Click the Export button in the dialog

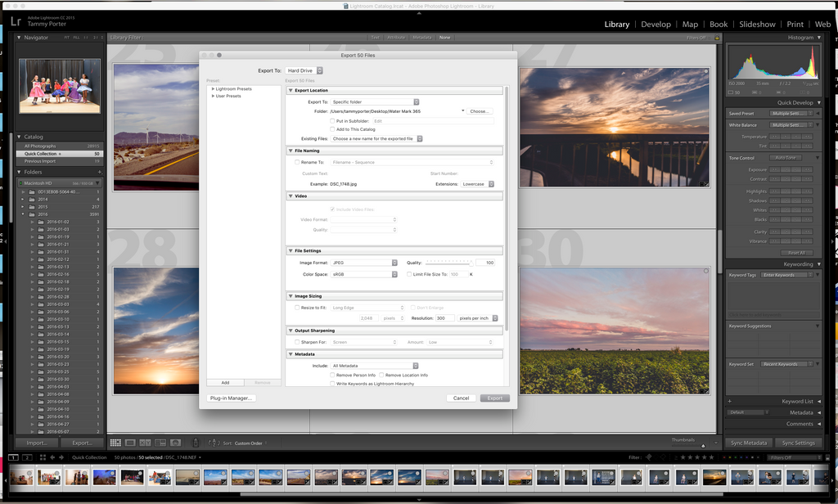(x=494, y=398)
